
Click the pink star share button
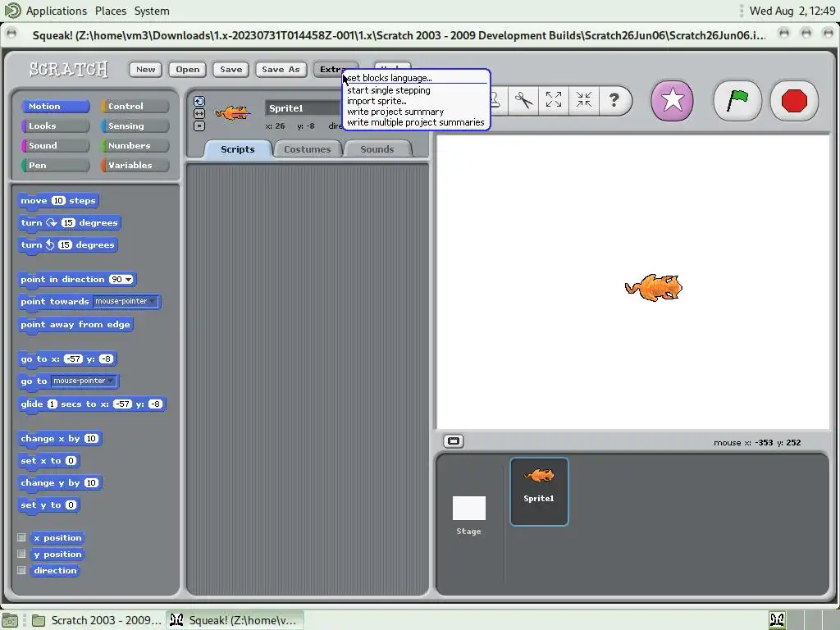click(x=673, y=100)
